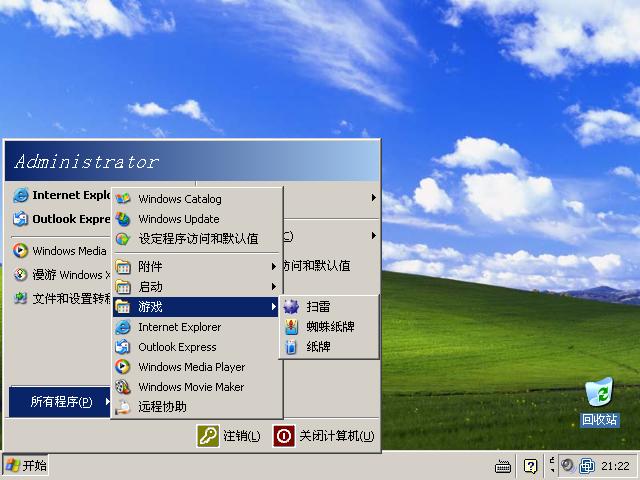640x480 pixels.
Task: Expand the 附件 submenu arrow
Action: pos(273,267)
